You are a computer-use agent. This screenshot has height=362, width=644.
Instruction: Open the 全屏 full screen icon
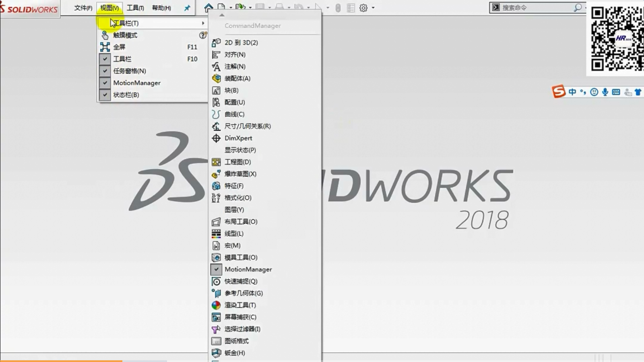[105, 47]
